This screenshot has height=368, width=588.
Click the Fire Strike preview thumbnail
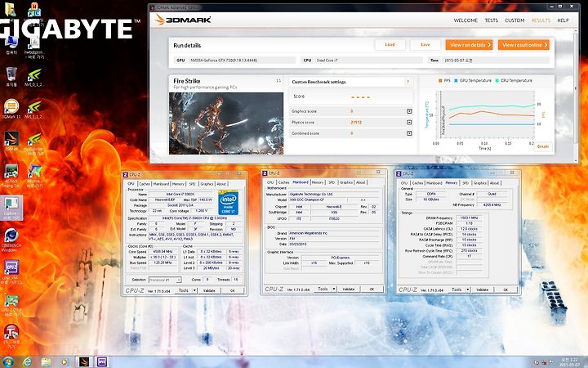click(x=226, y=123)
